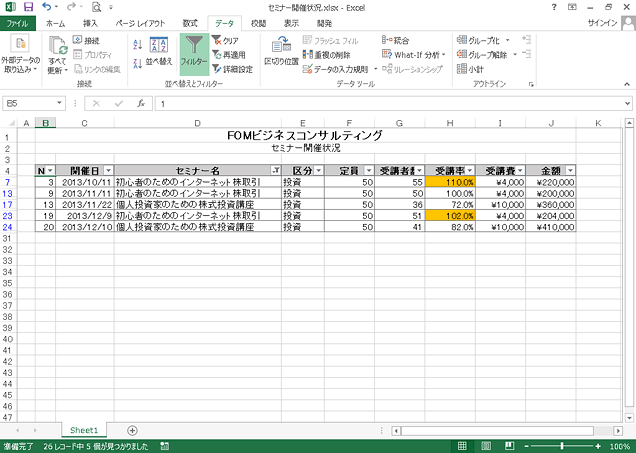Click サインイン sign in link
The height and width of the screenshot is (453, 636).
click(x=602, y=23)
